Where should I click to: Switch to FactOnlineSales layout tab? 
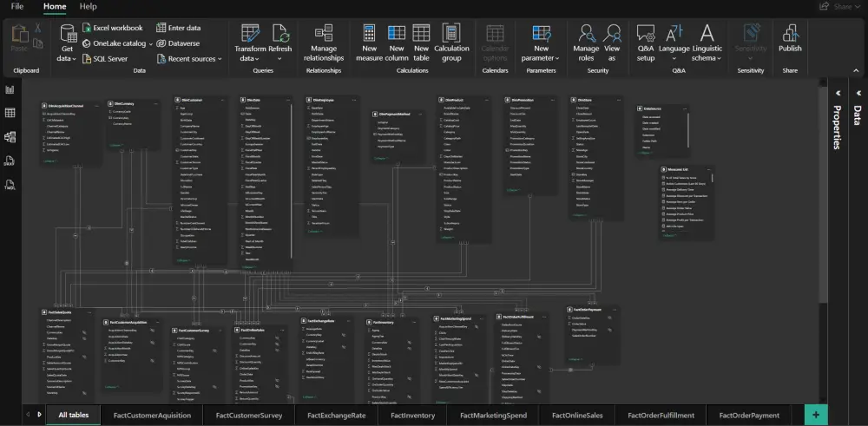(x=577, y=415)
